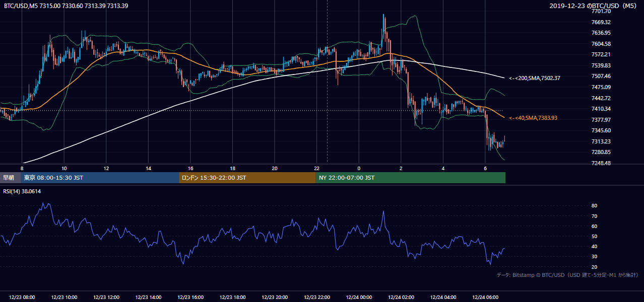Click the BTC/USD,M5 price header text
This screenshot has height=302, width=644.
(x=66, y=6)
